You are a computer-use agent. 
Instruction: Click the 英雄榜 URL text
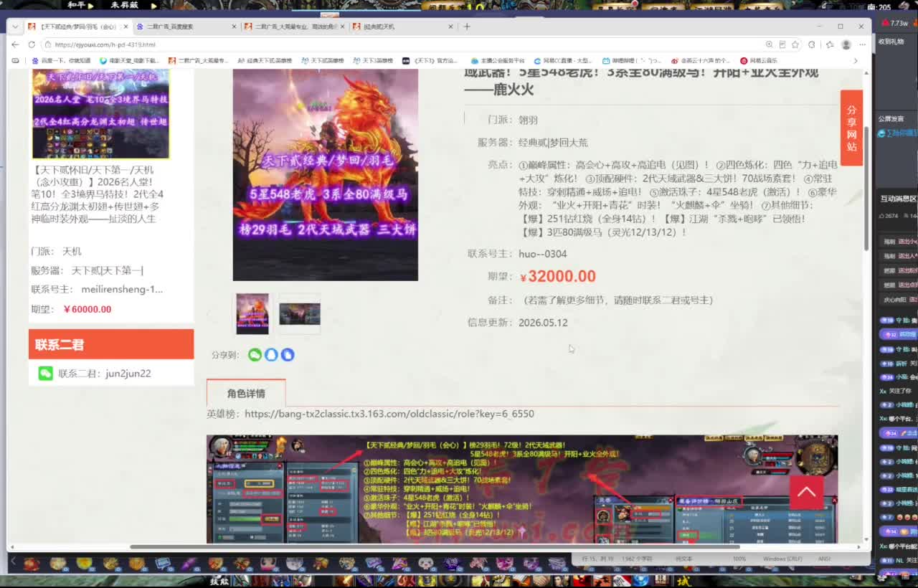pos(389,414)
